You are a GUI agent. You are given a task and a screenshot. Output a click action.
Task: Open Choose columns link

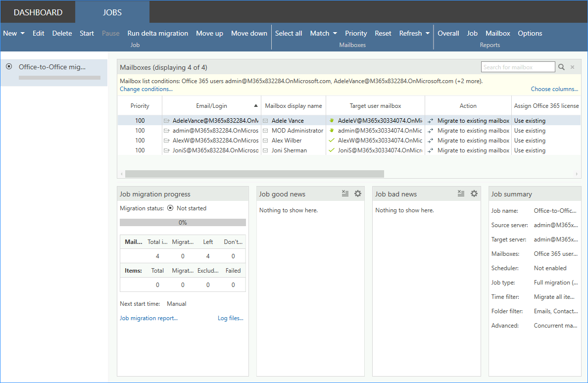point(554,89)
